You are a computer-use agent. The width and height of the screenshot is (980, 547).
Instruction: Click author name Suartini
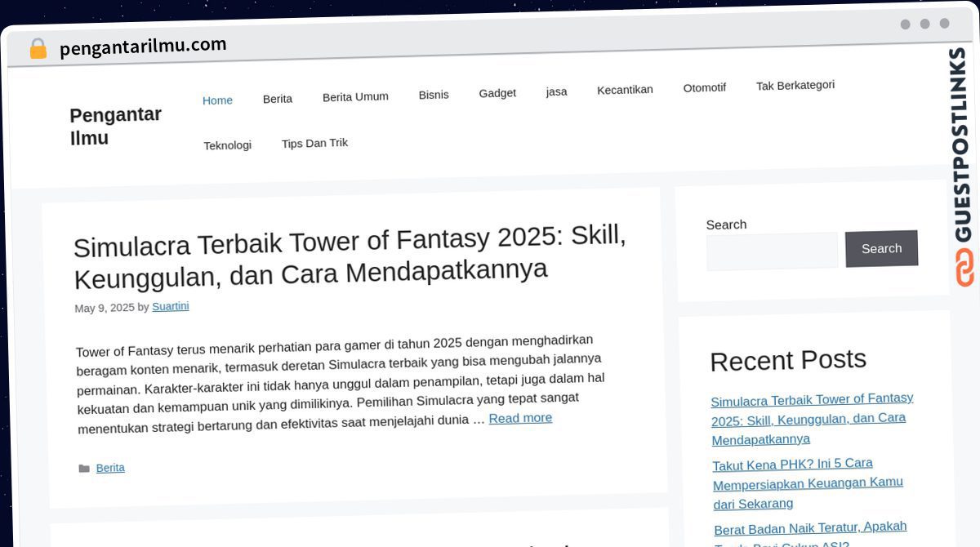[x=170, y=306]
